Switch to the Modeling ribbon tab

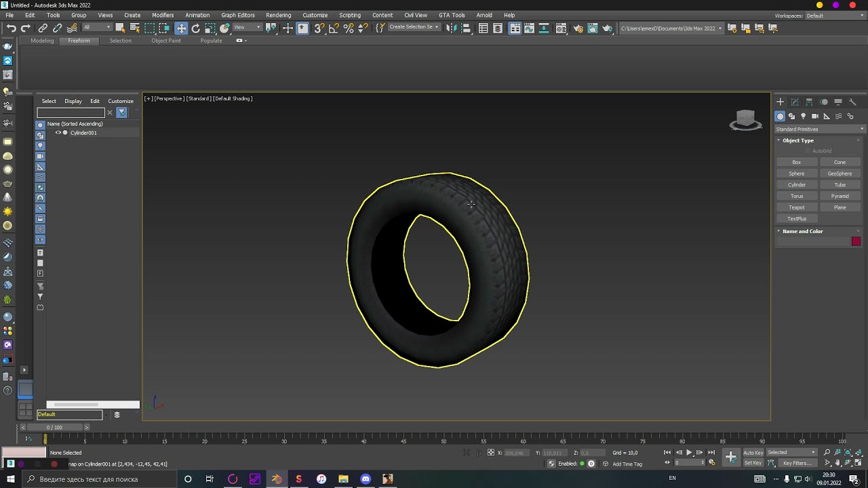[x=42, y=41]
